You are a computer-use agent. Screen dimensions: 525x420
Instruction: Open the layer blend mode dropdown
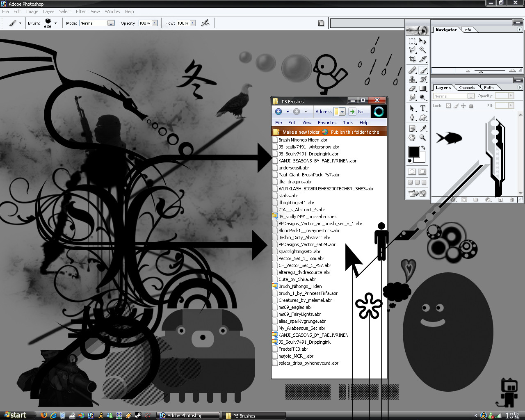click(x=454, y=96)
